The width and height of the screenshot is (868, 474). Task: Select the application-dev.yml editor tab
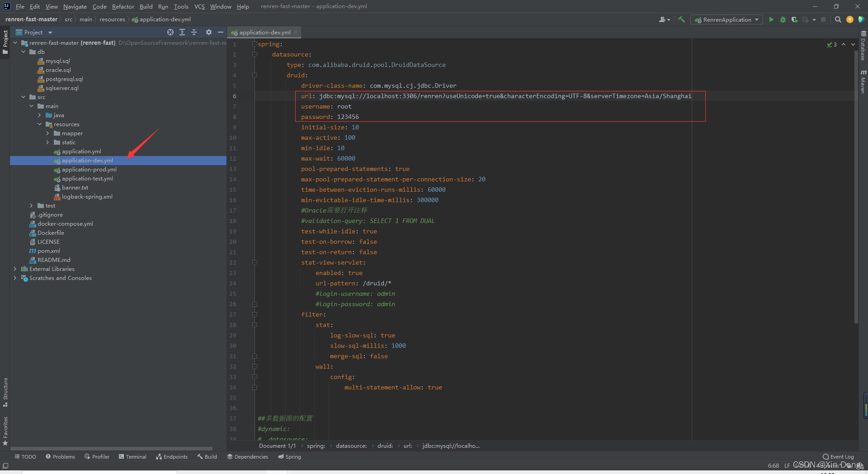point(265,33)
